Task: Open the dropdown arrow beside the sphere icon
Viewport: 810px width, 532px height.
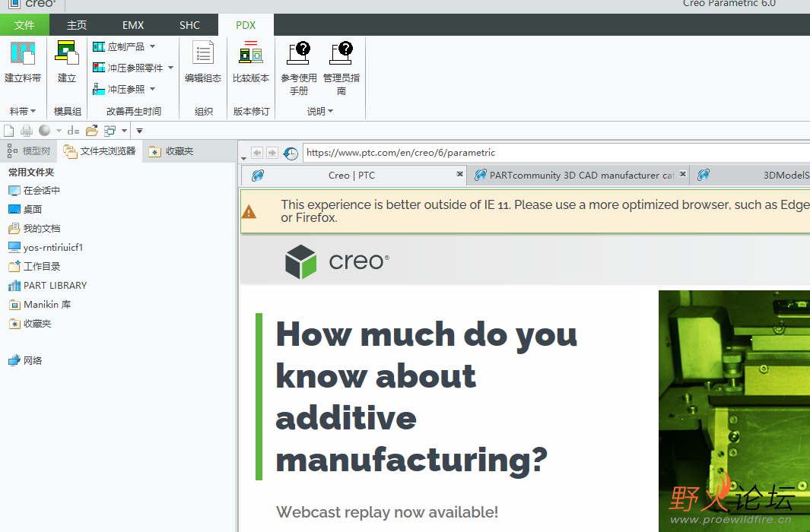Action: pos(59,131)
